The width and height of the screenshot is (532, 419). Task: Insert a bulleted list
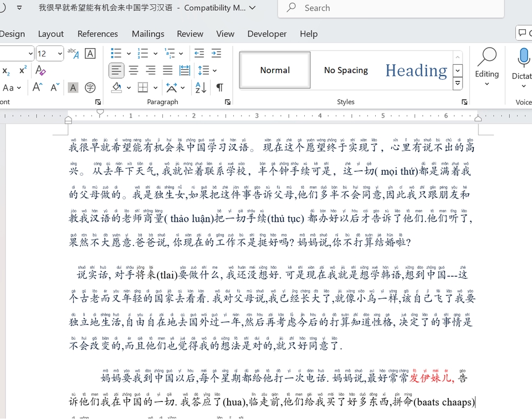(x=116, y=53)
